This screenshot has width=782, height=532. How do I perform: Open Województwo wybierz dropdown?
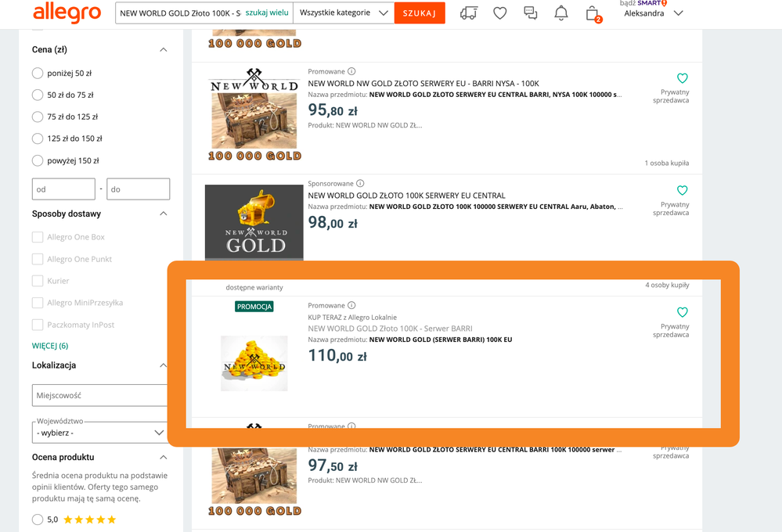pyautogui.click(x=99, y=433)
